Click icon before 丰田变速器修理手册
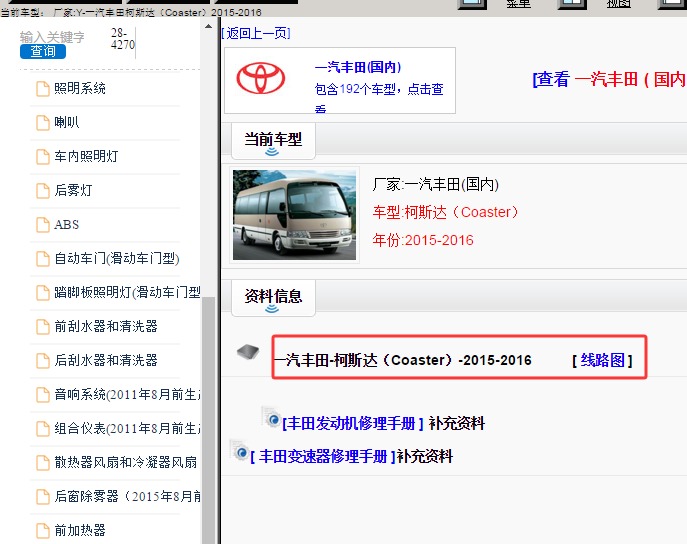Image resolution: width=687 pixels, height=544 pixels. click(239, 450)
